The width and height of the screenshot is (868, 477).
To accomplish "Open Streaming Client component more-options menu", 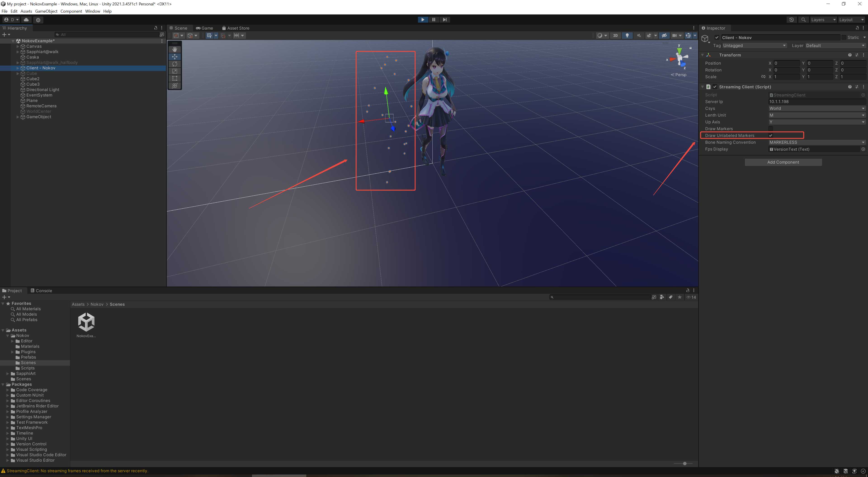I will [x=864, y=87].
